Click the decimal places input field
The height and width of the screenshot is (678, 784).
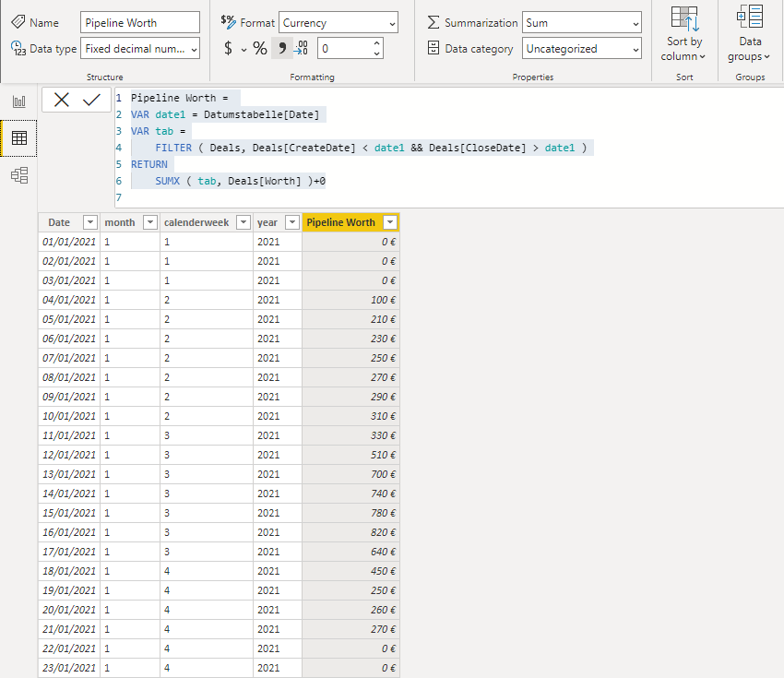pyautogui.click(x=344, y=49)
